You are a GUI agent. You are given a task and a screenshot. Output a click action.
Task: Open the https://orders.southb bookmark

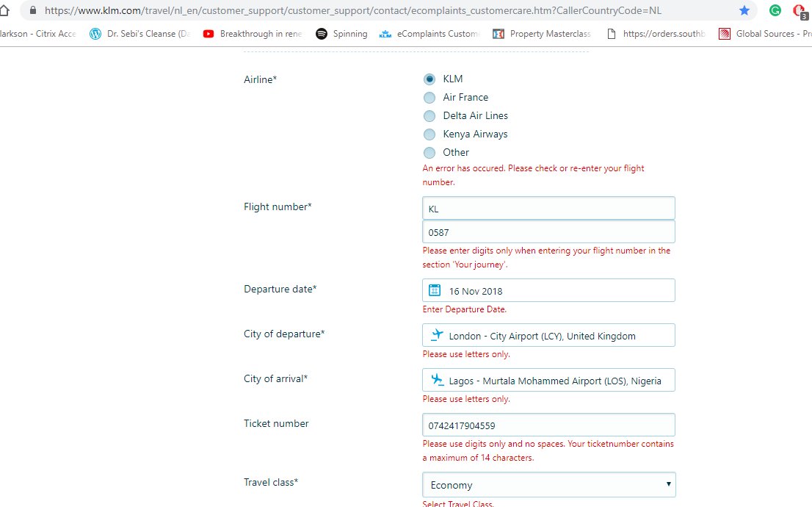coord(656,34)
